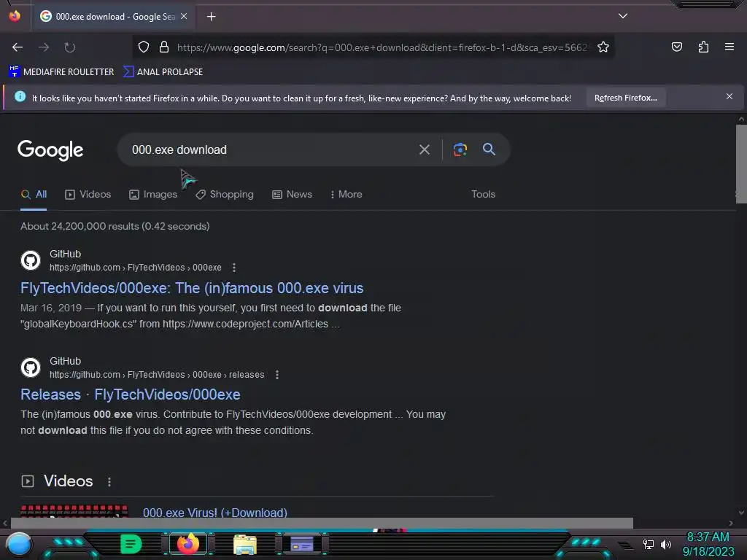
Task: Expand the More search filters menu
Action: point(347,194)
